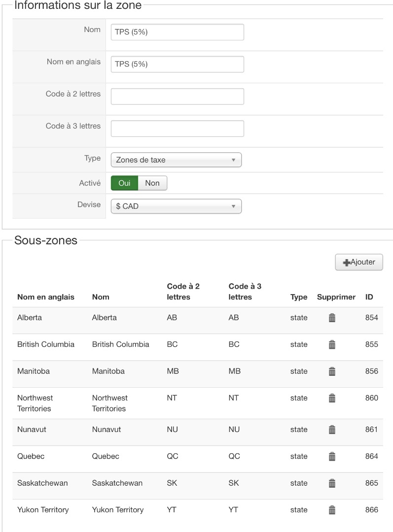Click the Code à 3 lettres input
The image size is (393, 532).
pyautogui.click(x=177, y=129)
